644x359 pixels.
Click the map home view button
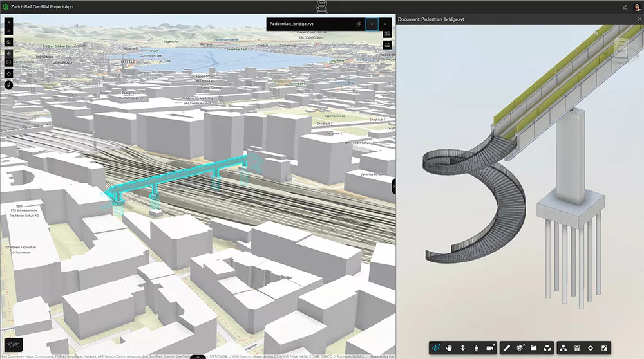[x=9, y=42]
